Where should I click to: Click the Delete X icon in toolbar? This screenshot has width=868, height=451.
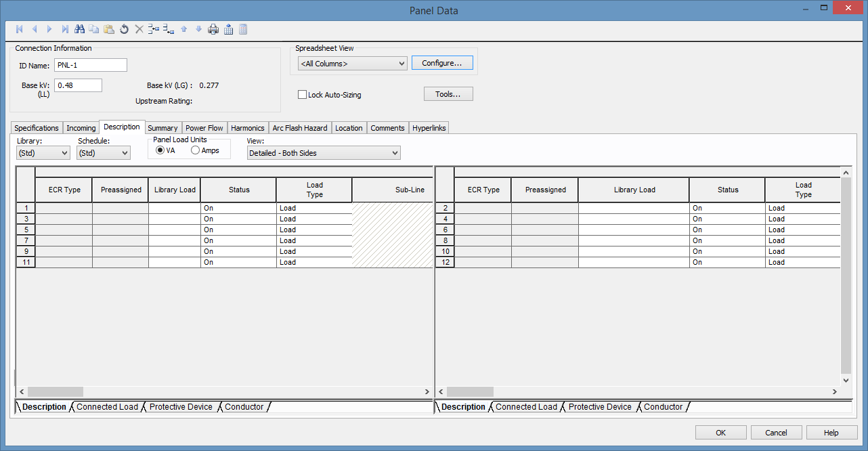(139, 29)
